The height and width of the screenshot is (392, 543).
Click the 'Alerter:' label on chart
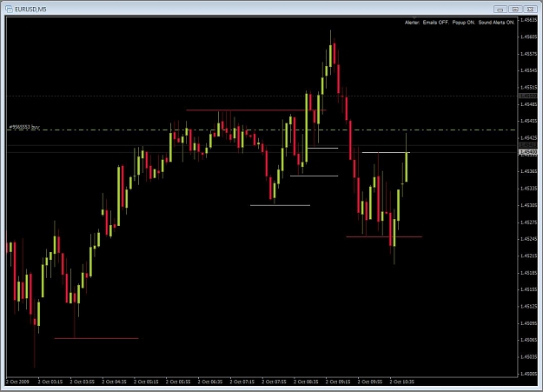coord(412,23)
